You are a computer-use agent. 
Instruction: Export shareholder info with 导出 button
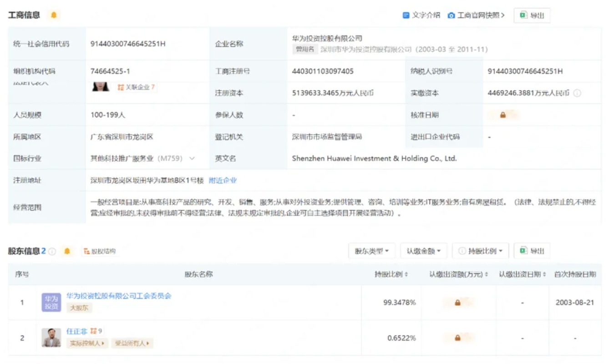pyautogui.click(x=532, y=251)
